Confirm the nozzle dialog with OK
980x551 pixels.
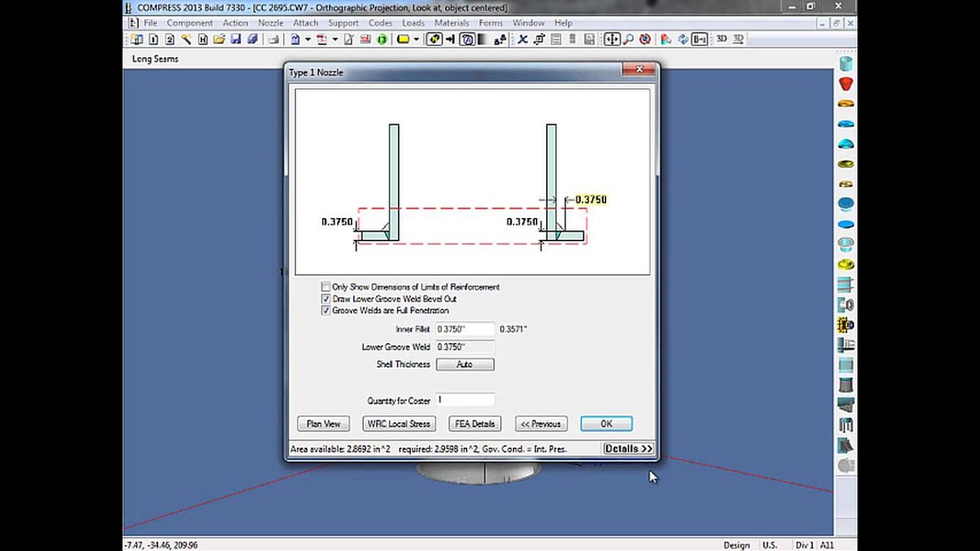pos(606,423)
